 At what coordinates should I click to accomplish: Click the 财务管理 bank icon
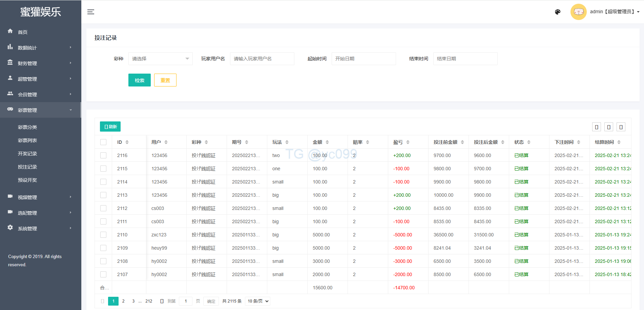coord(10,62)
